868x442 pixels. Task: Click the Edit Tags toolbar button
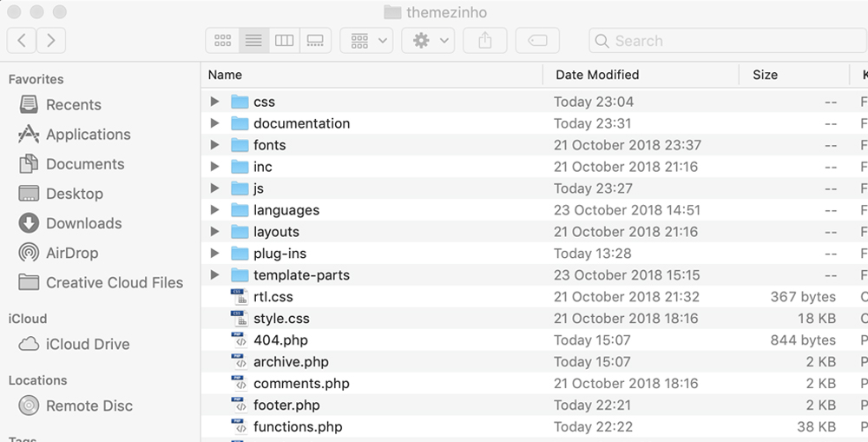click(x=537, y=41)
